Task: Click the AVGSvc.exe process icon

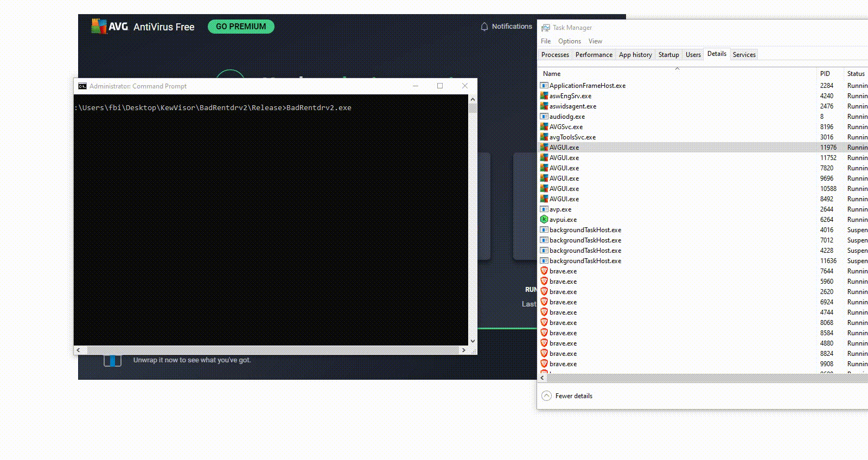Action: tap(544, 127)
